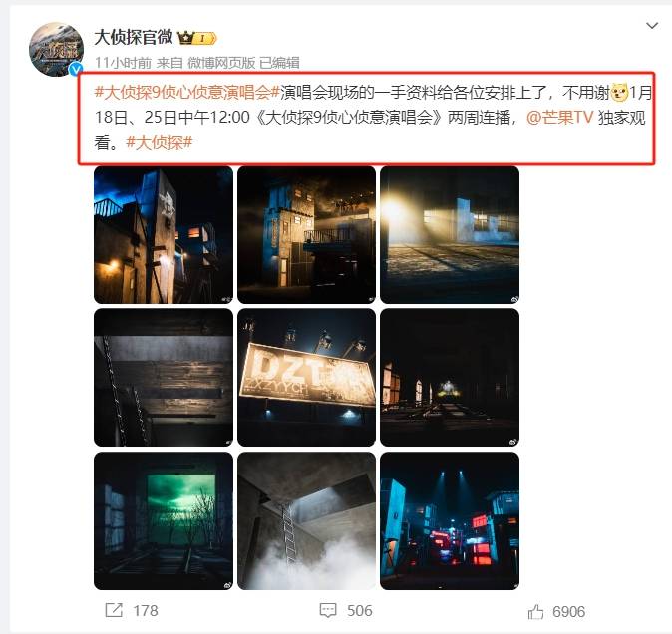Open the repost share icon

[x=114, y=610]
